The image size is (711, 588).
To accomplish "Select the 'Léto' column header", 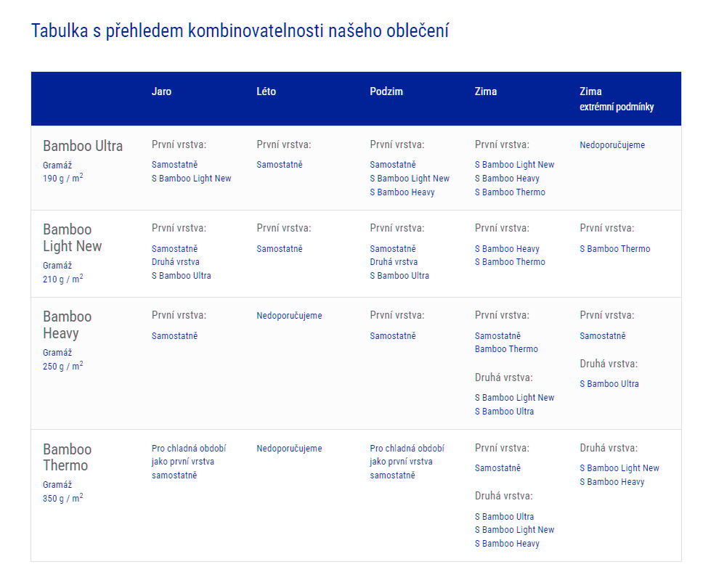I will click(x=267, y=91).
